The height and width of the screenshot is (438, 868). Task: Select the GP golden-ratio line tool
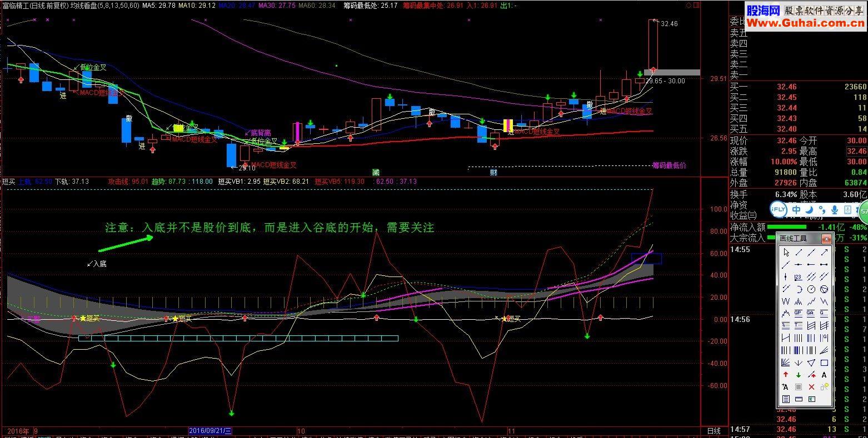[x=799, y=313]
